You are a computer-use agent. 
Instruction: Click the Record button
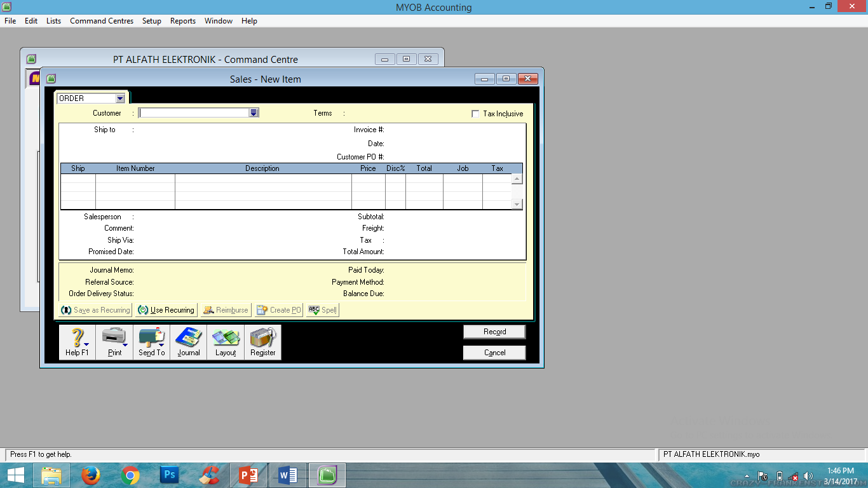coord(494,332)
